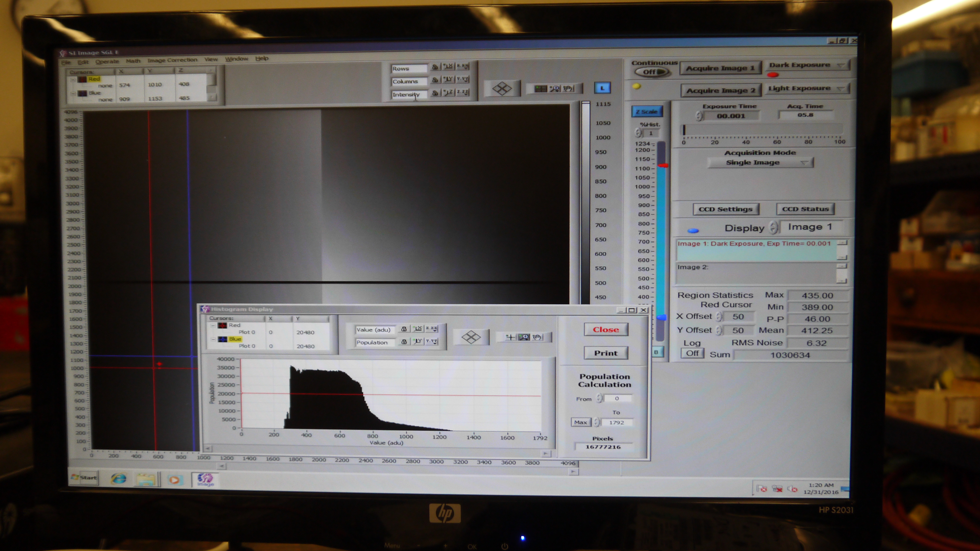The width and height of the screenshot is (980, 551).
Task: Collapse the Blue cursor row in main cursor list
Action: (73, 93)
